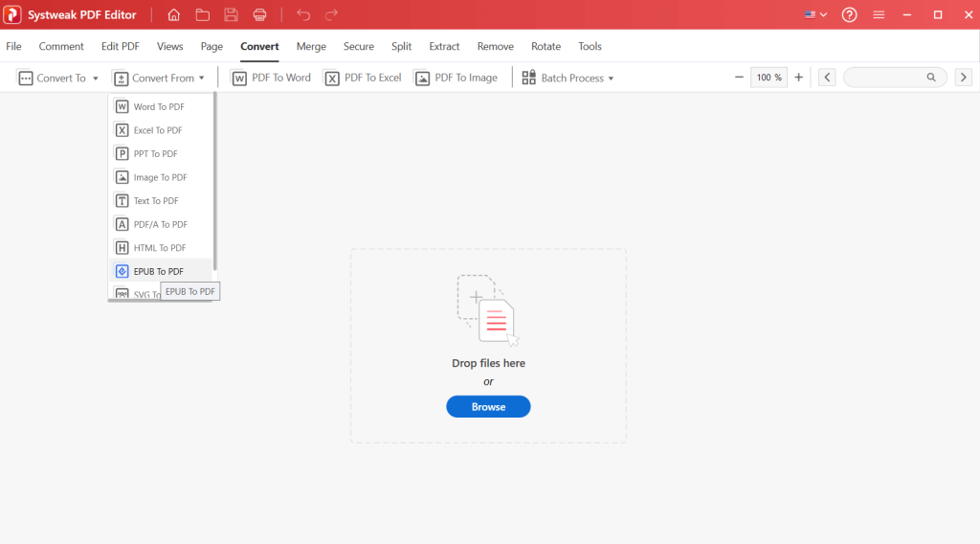Choose PDF/A To PDF from list
The width and height of the screenshot is (980, 544).
coord(161,224)
